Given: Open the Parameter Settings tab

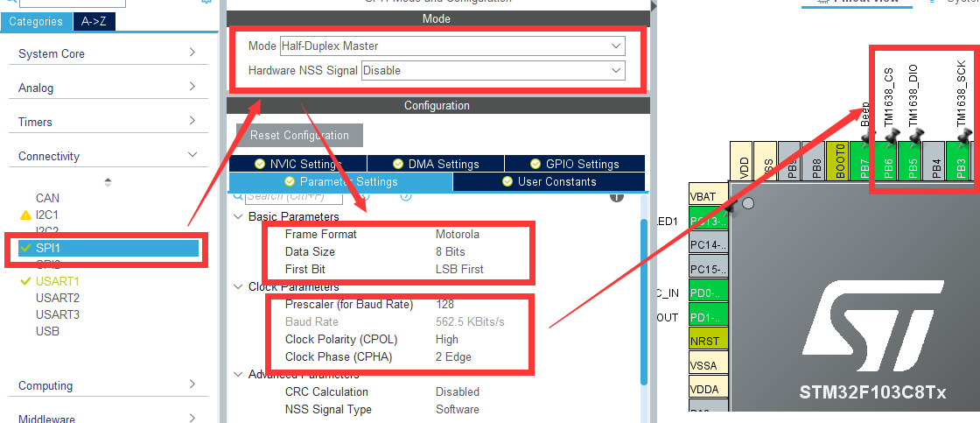Looking at the screenshot, I should (x=340, y=181).
